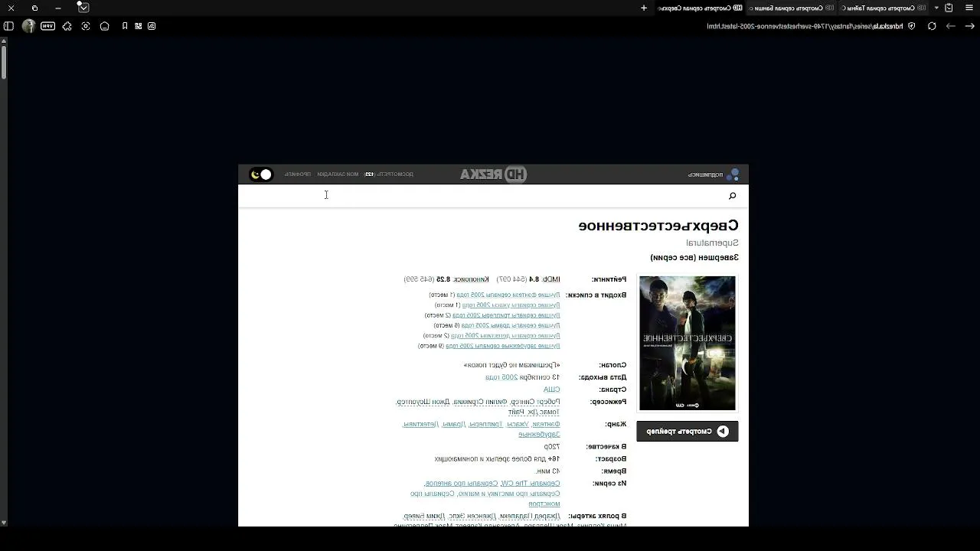
Task: Click the page vertical scrollbar thumb
Action: pos(4,62)
